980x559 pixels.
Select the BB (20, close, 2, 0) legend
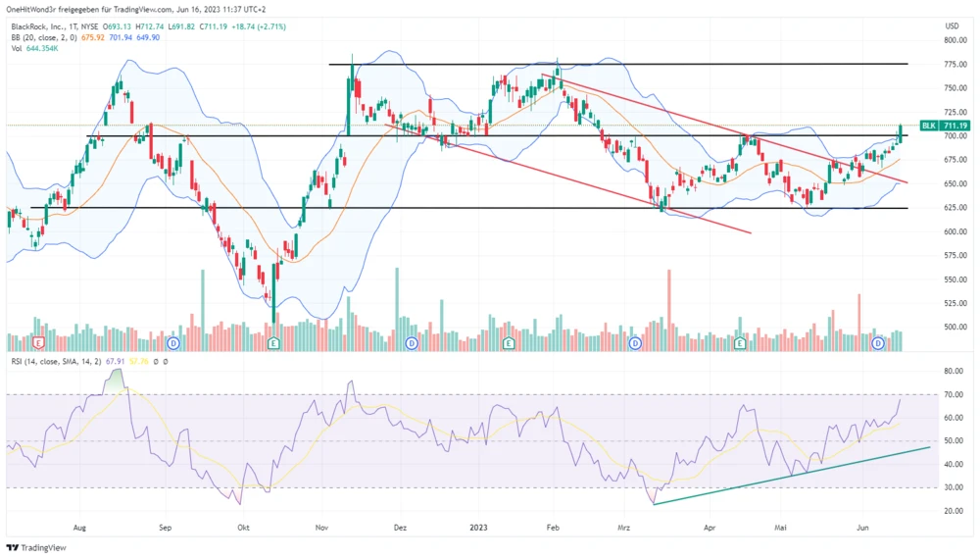[49, 37]
